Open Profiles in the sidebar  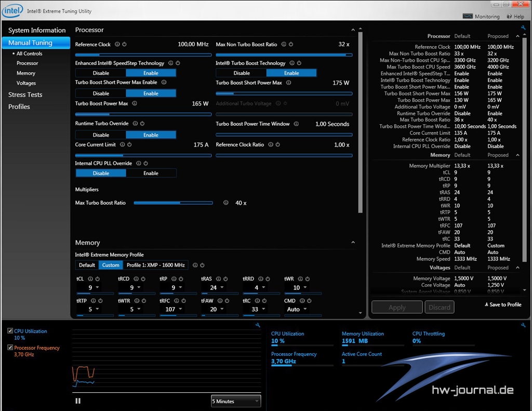point(19,107)
